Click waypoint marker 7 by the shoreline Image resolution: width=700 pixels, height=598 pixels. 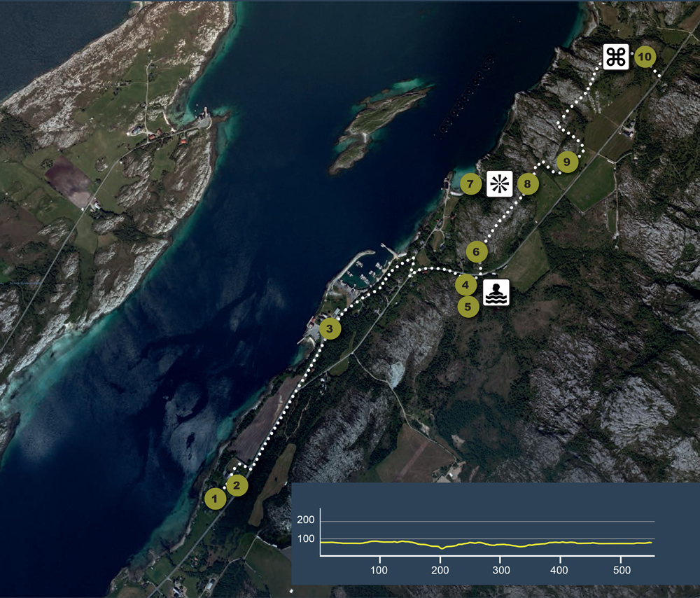tap(470, 183)
